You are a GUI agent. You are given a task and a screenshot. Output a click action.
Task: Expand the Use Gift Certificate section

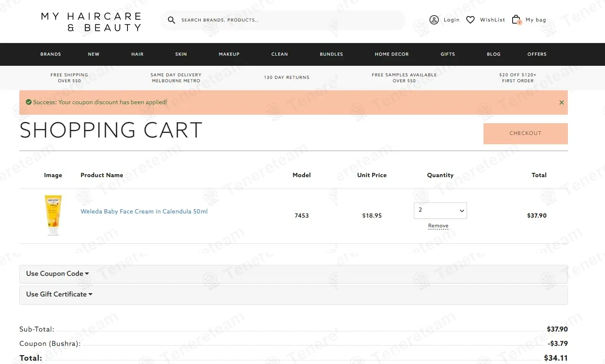[x=294, y=294]
